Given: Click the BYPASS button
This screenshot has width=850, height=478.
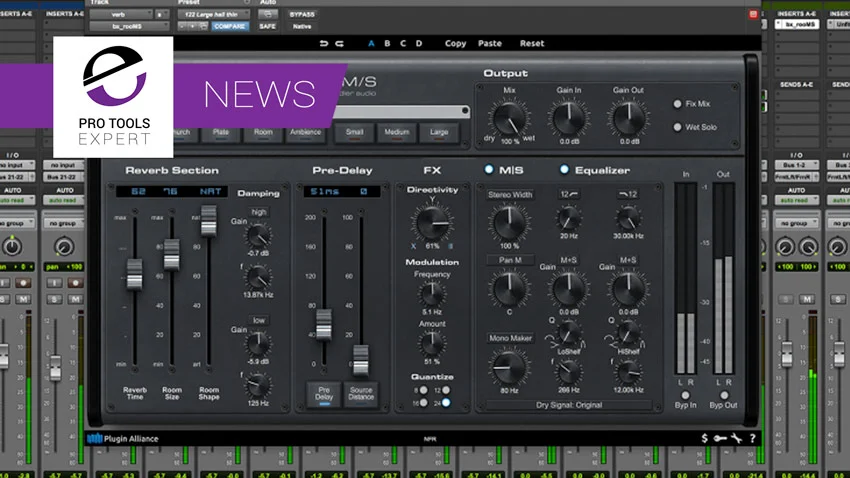Looking at the screenshot, I should pos(302,15).
